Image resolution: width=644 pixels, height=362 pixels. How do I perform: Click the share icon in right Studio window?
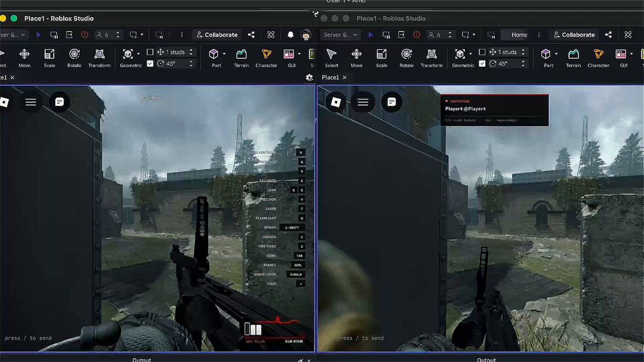[x=608, y=35]
